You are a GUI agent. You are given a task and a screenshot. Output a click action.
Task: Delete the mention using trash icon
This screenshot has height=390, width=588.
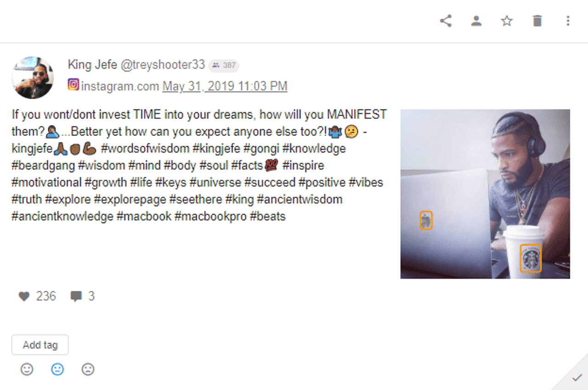coord(537,21)
